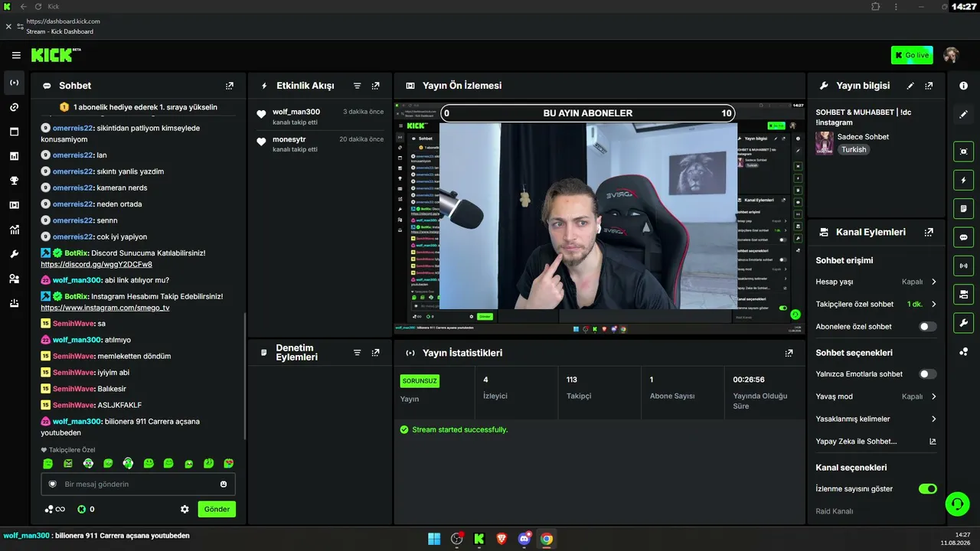Pop out the Denetim Eylemleri panel
The width and height of the screenshot is (980, 551).
click(x=375, y=353)
